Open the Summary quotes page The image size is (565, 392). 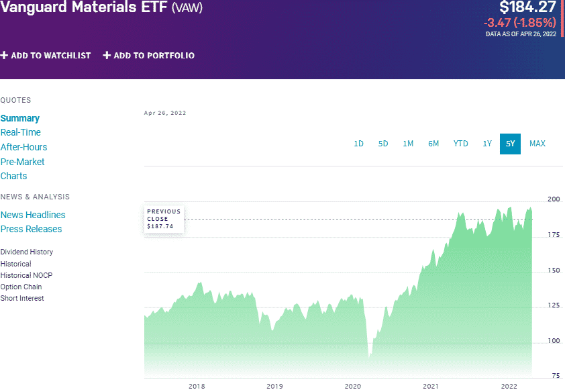coord(19,118)
